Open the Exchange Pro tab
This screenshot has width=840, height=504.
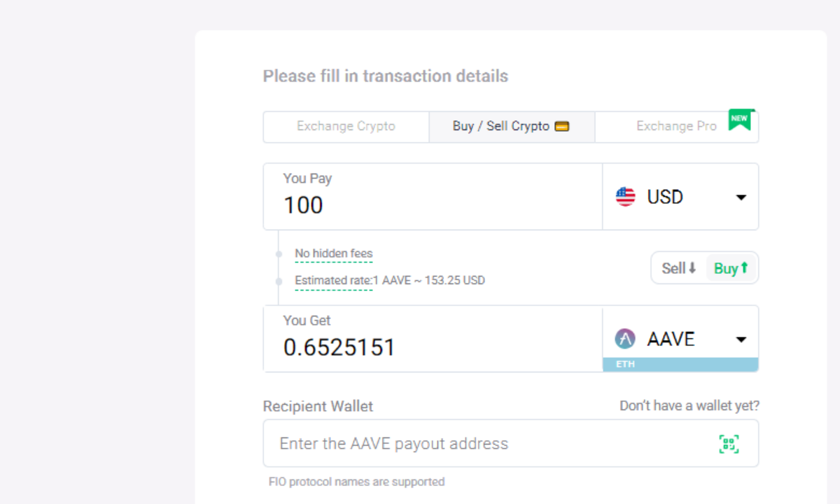[x=676, y=127]
